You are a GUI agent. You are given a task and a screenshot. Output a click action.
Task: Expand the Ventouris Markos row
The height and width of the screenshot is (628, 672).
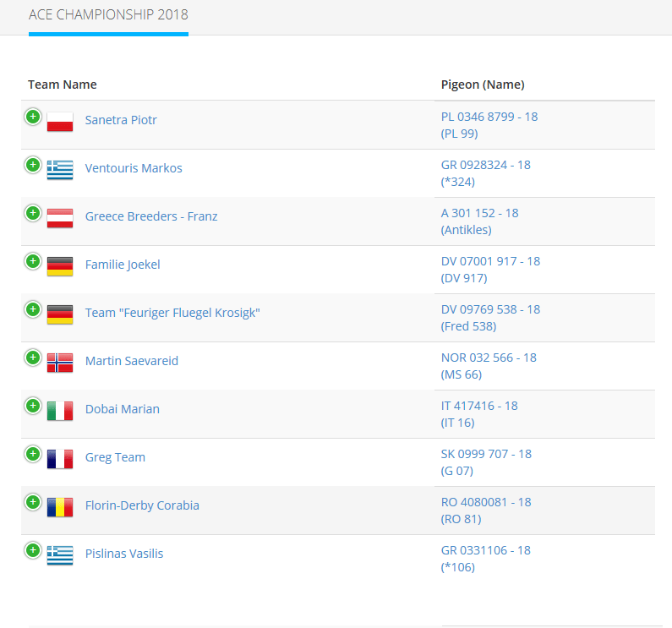pyautogui.click(x=33, y=165)
